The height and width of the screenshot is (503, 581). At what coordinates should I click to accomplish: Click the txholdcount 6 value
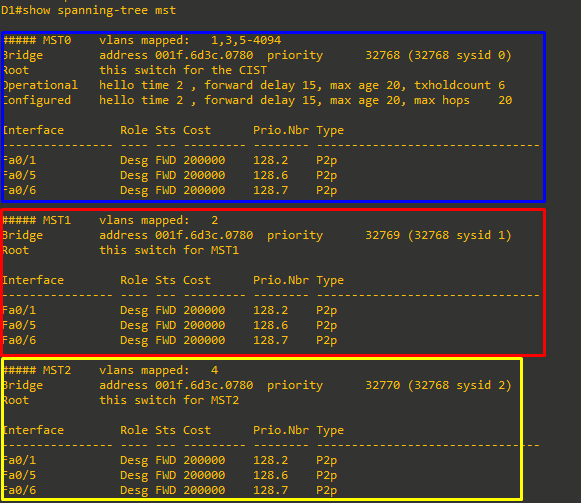point(459,85)
